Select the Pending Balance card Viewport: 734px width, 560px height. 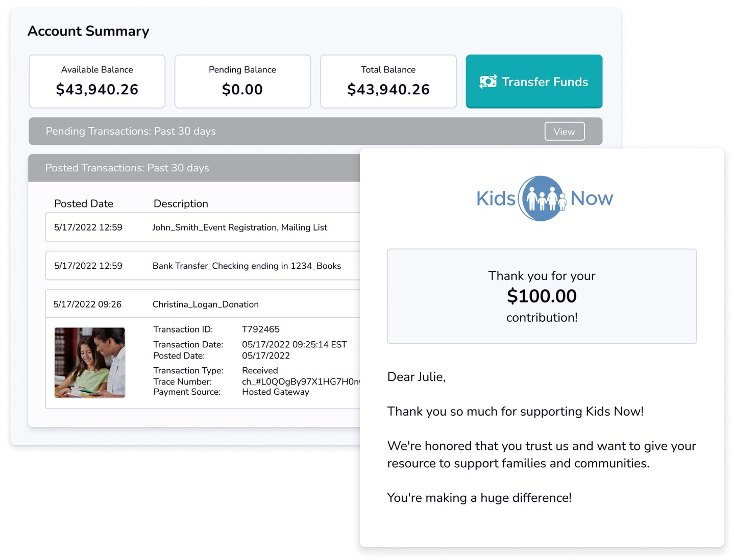click(242, 82)
